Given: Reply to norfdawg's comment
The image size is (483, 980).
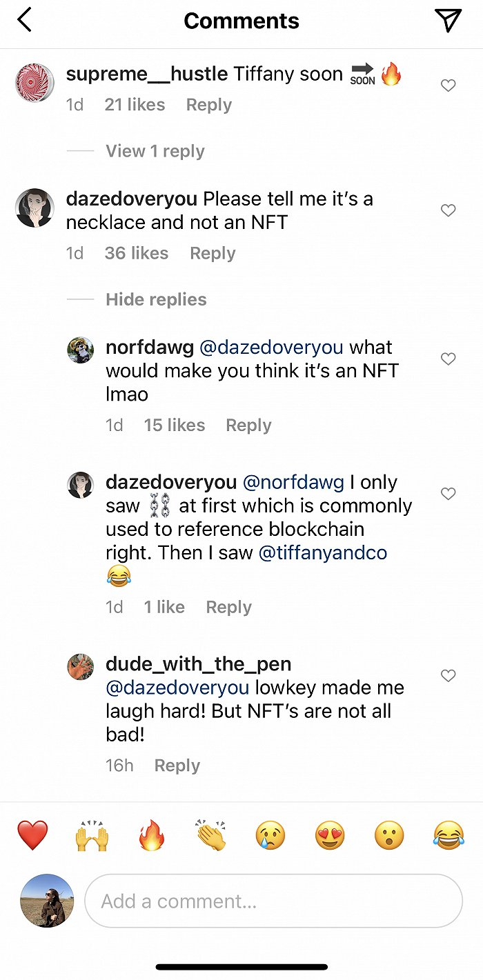Looking at the screenshot, I should pyautogui.click(x=248, y=426).
